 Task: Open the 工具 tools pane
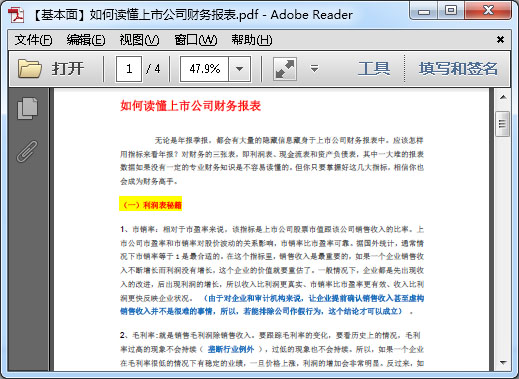click(x=374, y=69)
